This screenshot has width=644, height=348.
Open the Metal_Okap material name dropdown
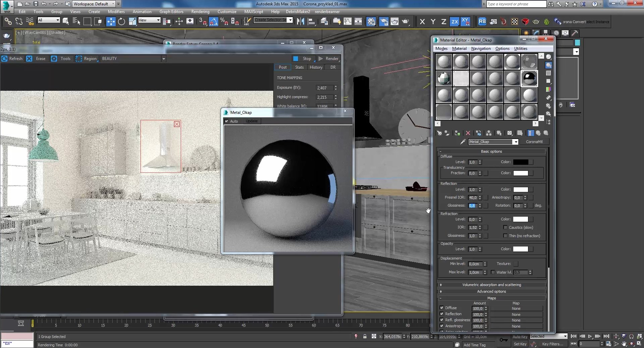coord(516,142)
